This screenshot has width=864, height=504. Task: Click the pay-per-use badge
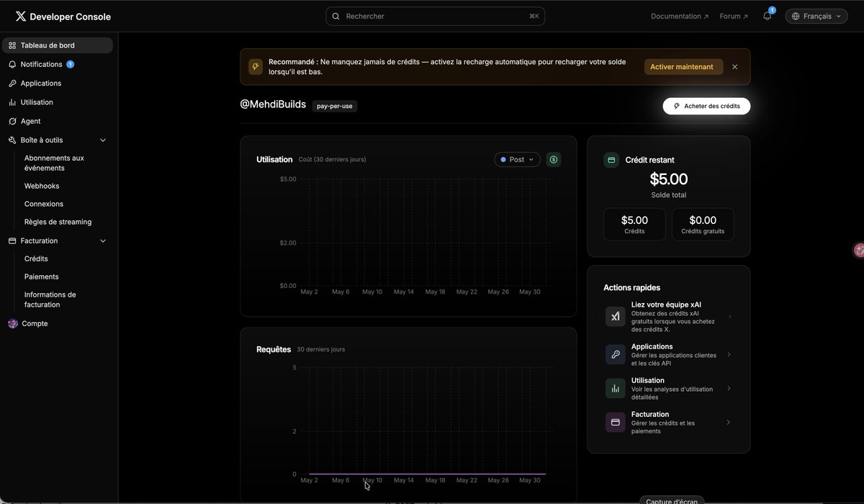335,106
